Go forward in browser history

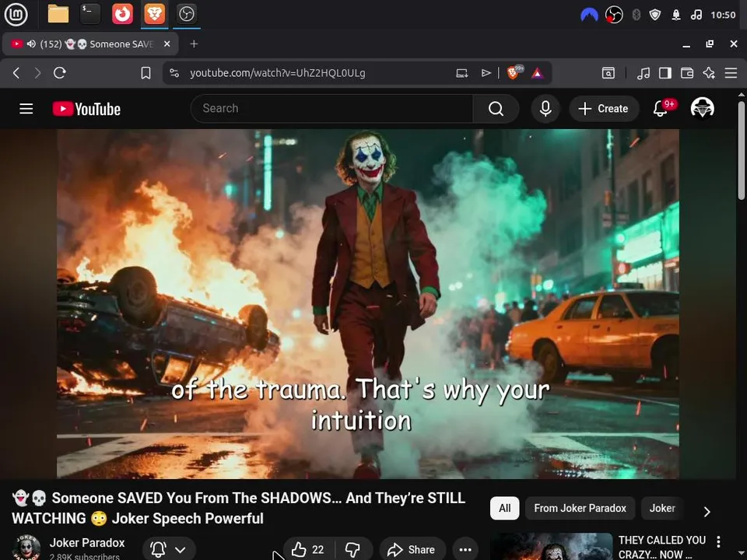tap(37, 73)
